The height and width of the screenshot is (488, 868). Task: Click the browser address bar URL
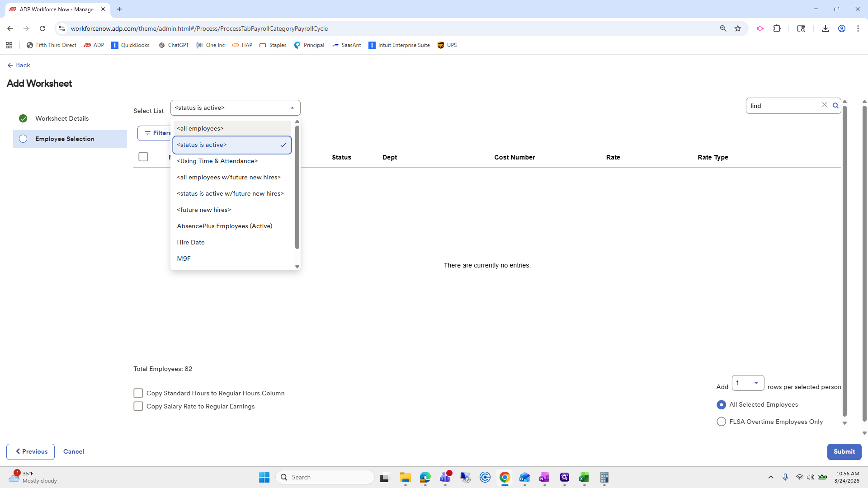coord(199,28)
